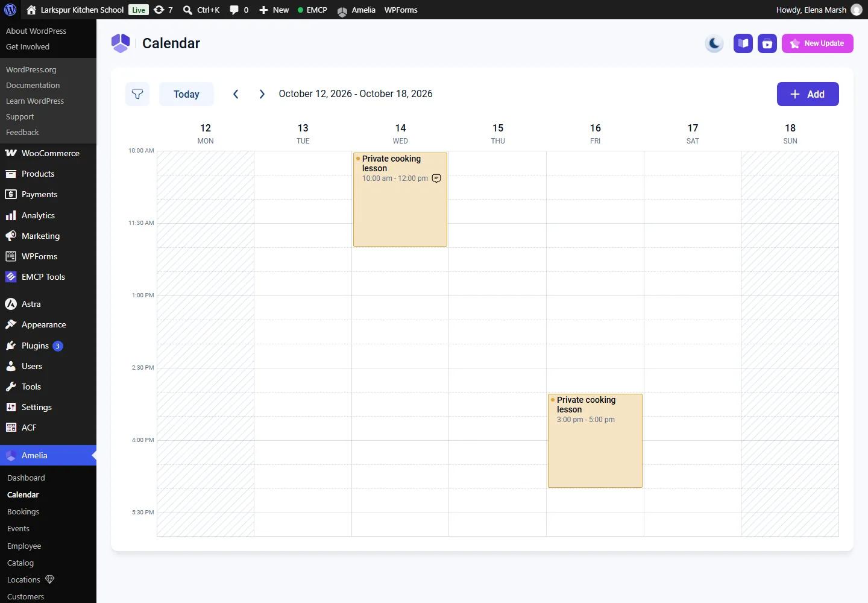This screenshot has height=603, width=868.
Task: Go to the previous week arrow
Action: pos(236,94)
